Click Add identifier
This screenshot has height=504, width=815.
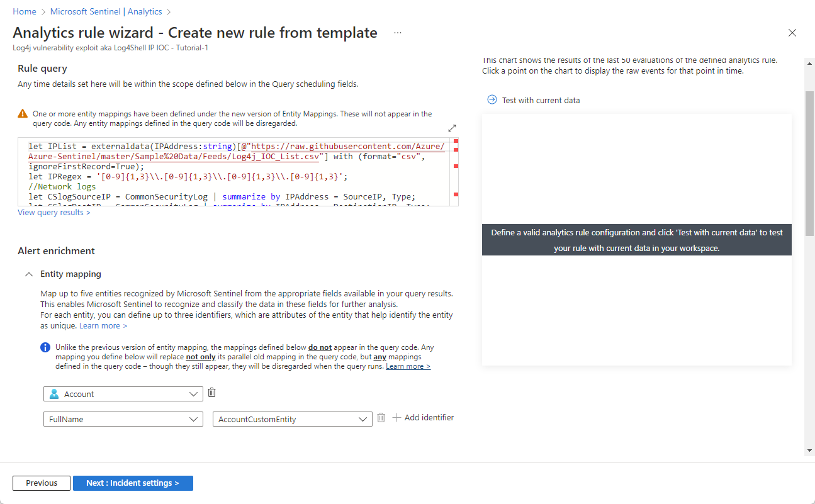423,417
